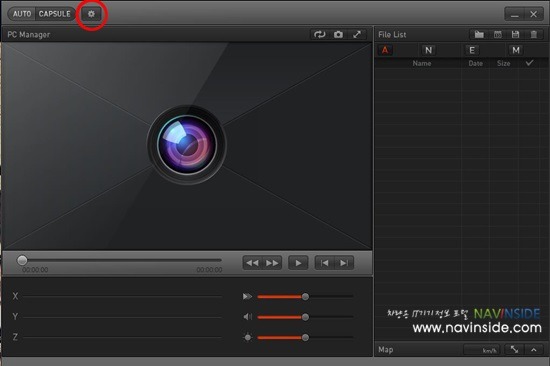550x366 pixels.
Task: Select the N file filter tab
Action: [428, 50]
